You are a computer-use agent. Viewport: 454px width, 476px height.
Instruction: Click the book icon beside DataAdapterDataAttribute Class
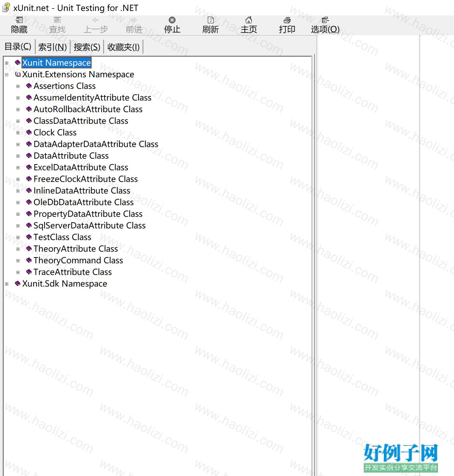point(29,144)
